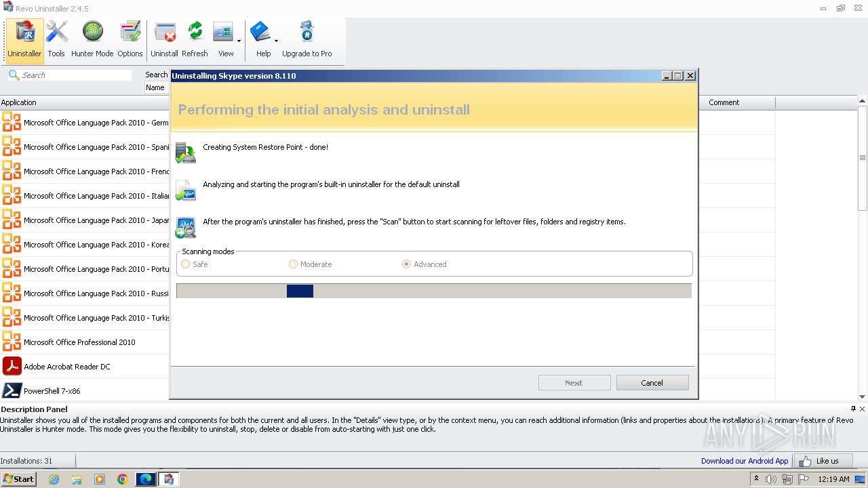
Task: Sort by the Application column header
Action: pos(85,102)
